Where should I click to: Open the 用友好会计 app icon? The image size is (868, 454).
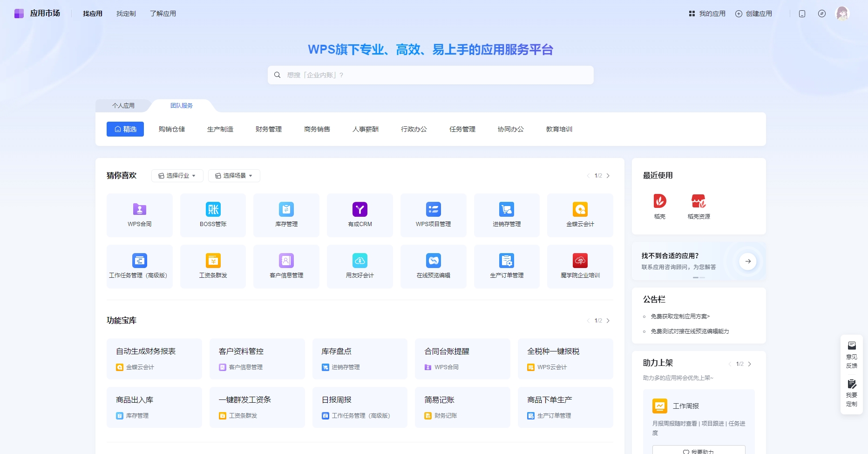click(360, 261)
